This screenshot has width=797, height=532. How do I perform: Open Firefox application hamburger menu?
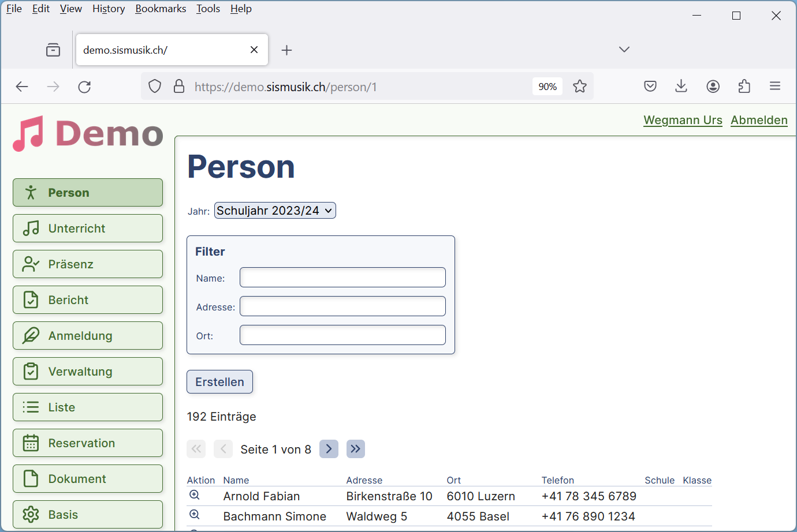pyautogui.click(x=775, y=87)
